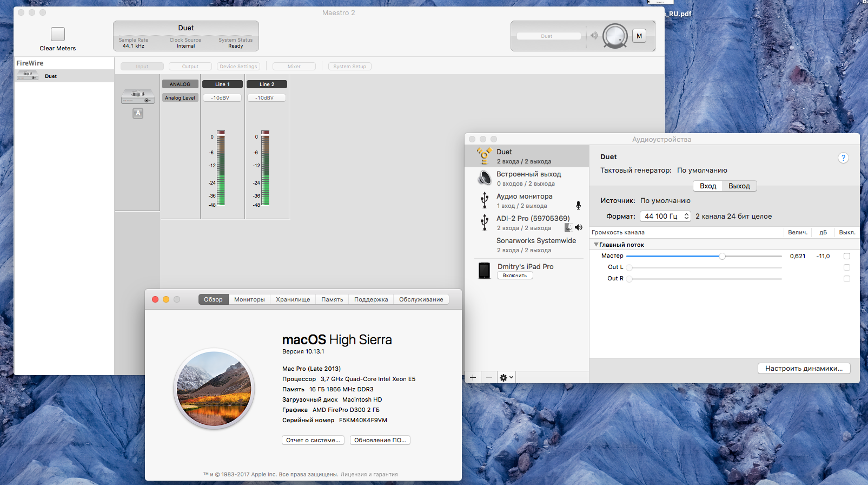Select the FireWire icon of Duet in Audio Devices
Image resolution: width=868 pixels, height=485 pixels.
pos(484,156)
